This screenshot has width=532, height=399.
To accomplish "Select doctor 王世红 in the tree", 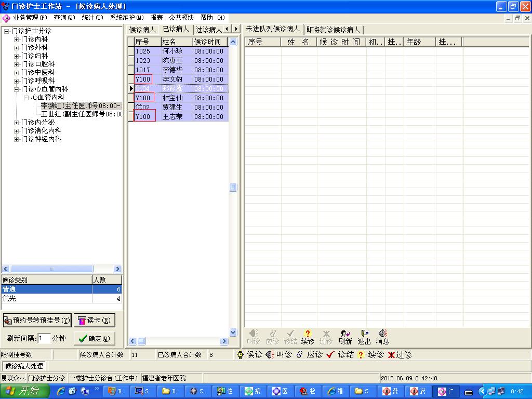I will point(81,114).
